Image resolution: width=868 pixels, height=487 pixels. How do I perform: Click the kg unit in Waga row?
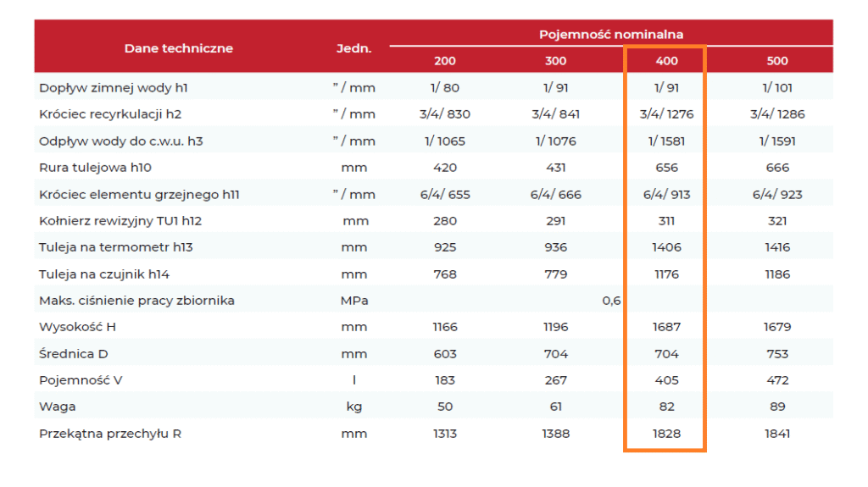pyautogui.click(x=353, y=407)
